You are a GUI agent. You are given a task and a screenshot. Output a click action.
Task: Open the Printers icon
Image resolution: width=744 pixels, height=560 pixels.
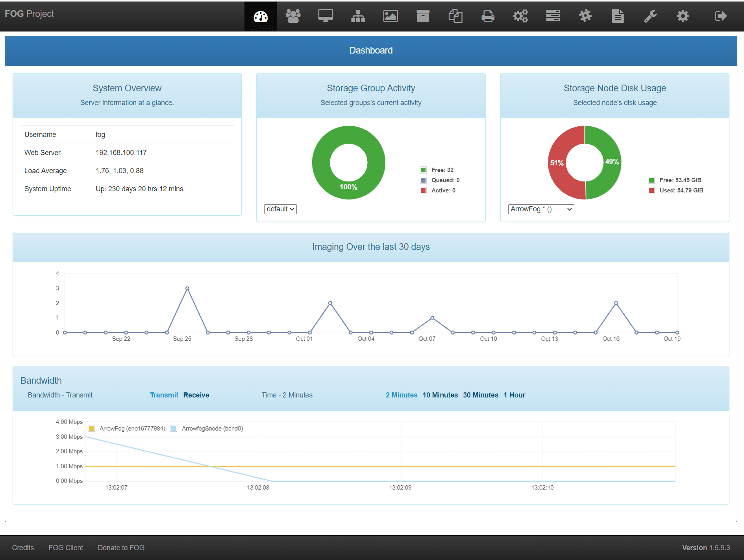pos(488,16)
